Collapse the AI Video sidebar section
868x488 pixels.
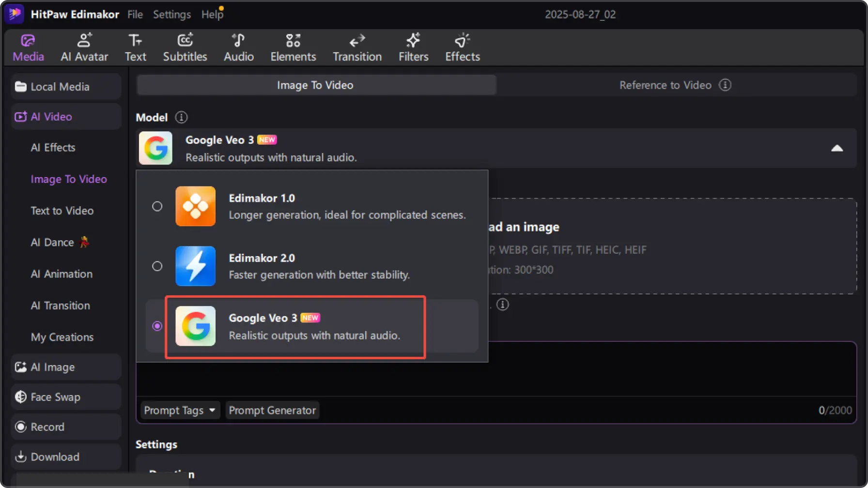[x=66, y=117]
